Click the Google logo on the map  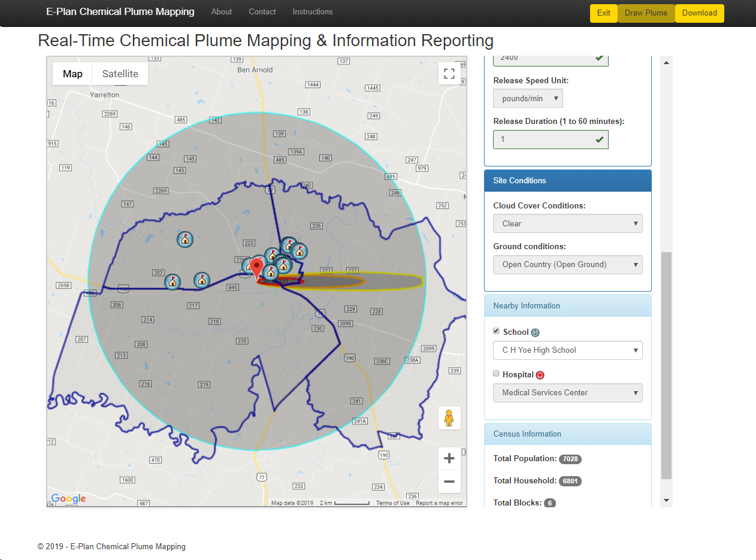tap(68, 498)
